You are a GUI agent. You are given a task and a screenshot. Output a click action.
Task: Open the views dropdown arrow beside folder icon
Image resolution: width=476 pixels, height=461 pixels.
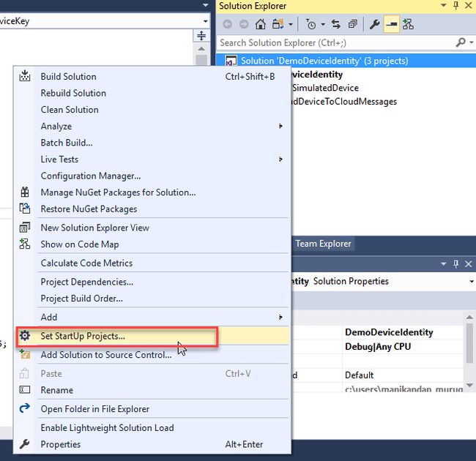291,24
